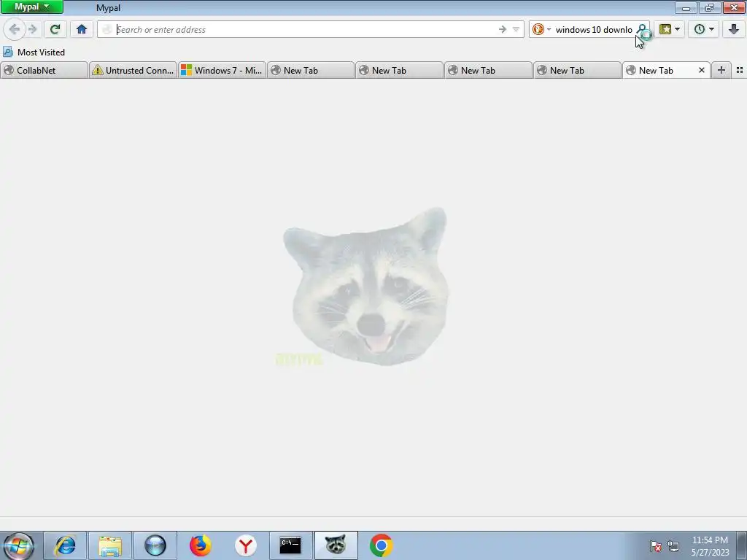Viewport: 747px width, 560px height.
Task: Open the bookmarks star menu
Action: (x=670, y=29)
